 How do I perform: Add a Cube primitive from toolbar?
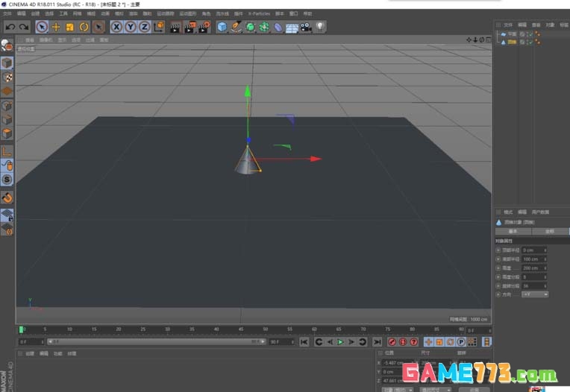[222, 27]
